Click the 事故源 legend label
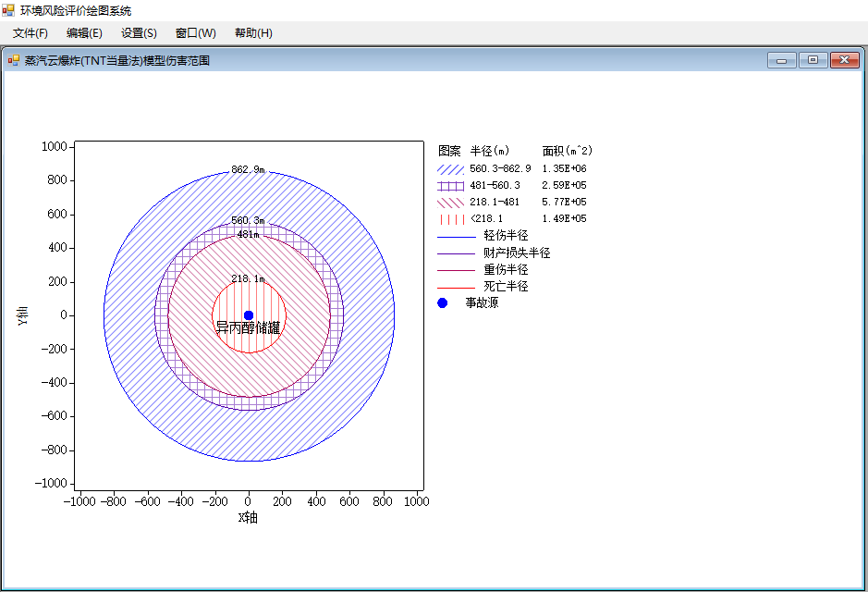This screenshot has height=592, width=868. tap(482, 302)
